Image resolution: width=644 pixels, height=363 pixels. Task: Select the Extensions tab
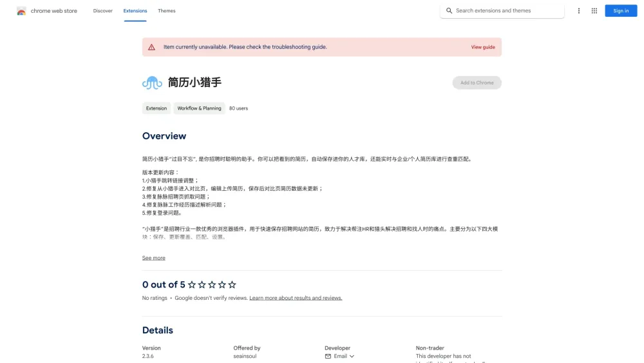(135, 11)
